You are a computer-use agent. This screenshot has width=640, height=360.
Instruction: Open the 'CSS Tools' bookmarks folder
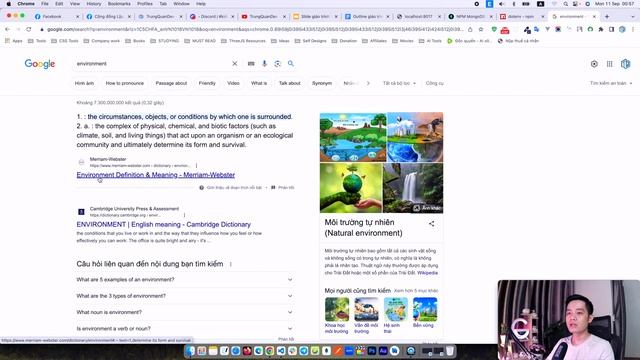click(64, 41)
